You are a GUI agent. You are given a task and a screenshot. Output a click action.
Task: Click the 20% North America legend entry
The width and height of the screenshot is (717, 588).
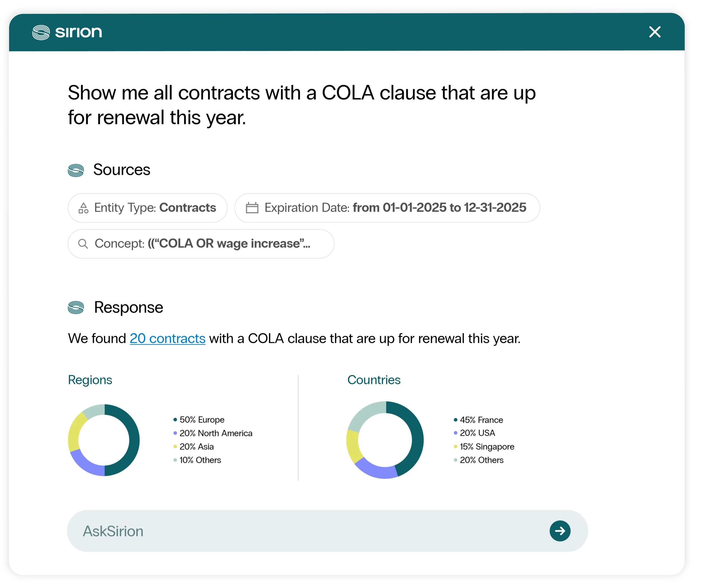[216, 433]
